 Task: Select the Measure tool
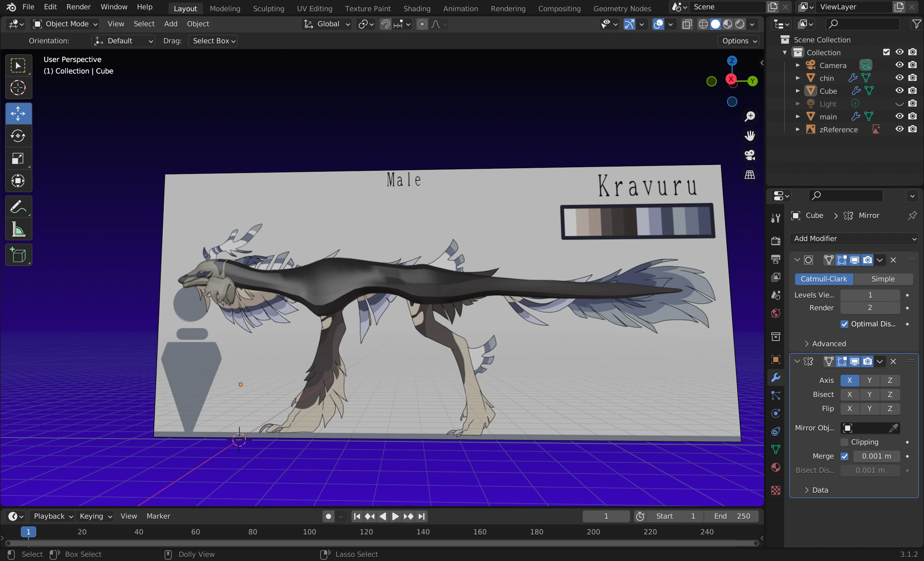[x=18, y=229]
